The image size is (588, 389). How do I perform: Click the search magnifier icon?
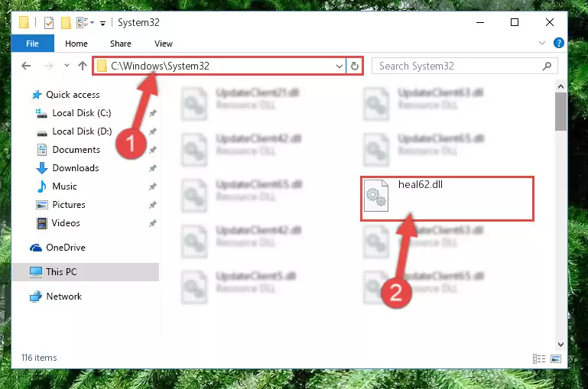pyautogui.click(x=547, y=66)
